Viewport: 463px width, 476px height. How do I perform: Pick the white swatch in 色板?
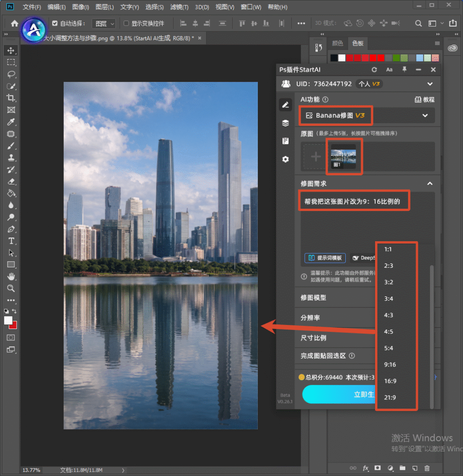[x=342, y=58]
